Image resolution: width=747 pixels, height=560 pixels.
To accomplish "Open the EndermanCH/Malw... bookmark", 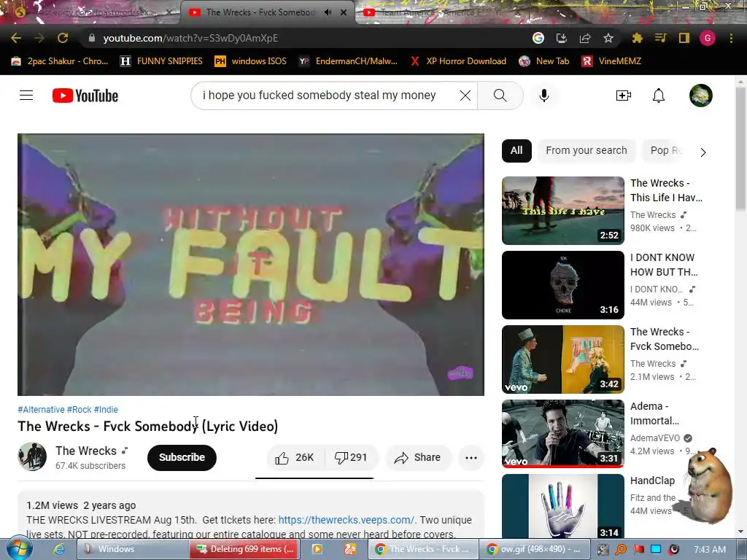I will pyautogui.click(x=348, y=61).
